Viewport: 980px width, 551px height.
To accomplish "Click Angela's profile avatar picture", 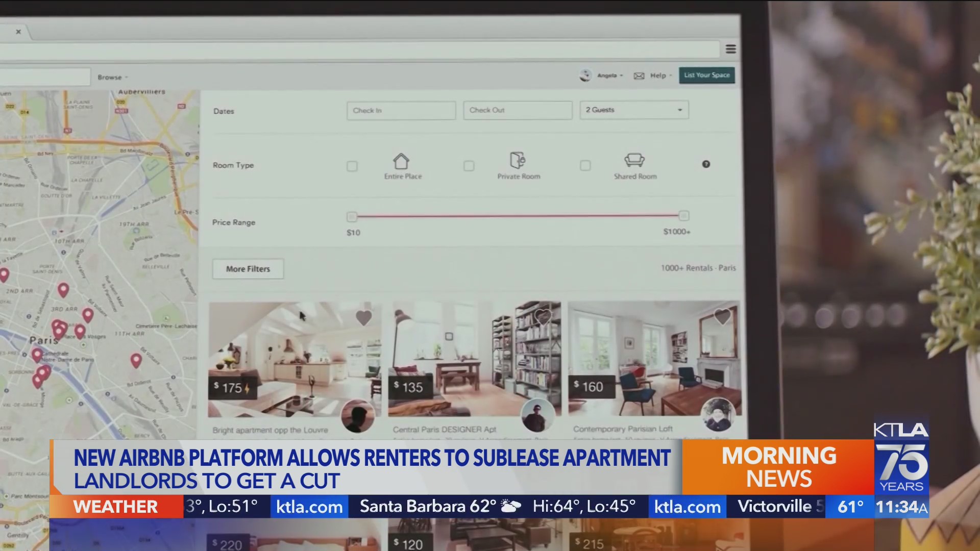I will [584, 74].
